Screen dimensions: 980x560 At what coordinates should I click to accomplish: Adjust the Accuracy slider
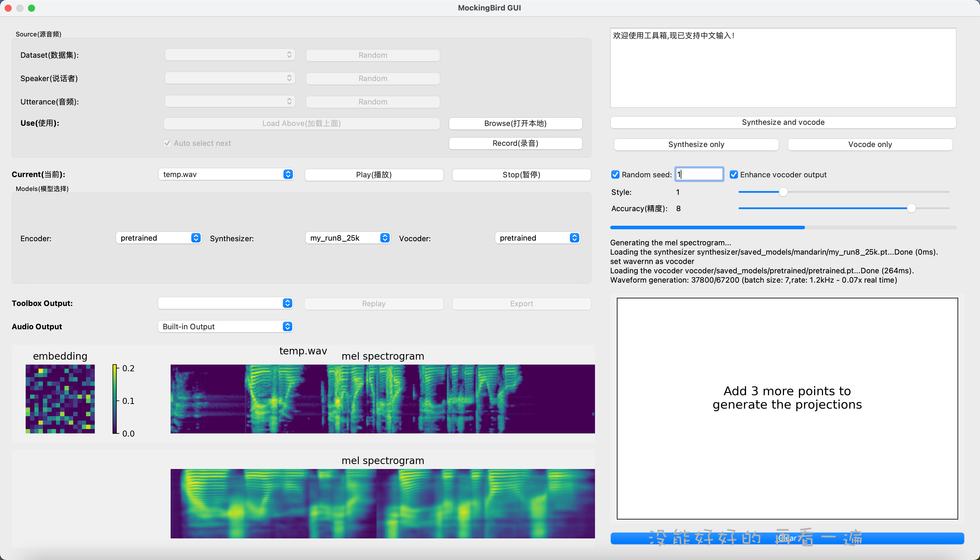pos(911,208)
